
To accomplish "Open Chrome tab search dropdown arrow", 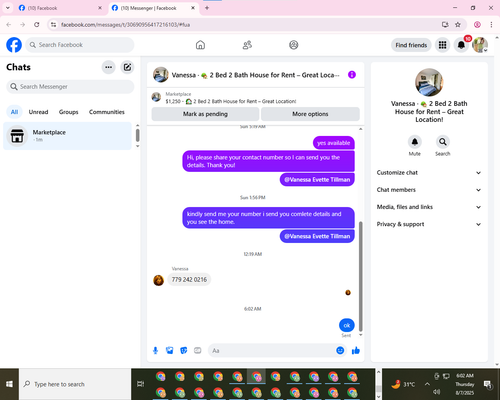I will [7, 8].
